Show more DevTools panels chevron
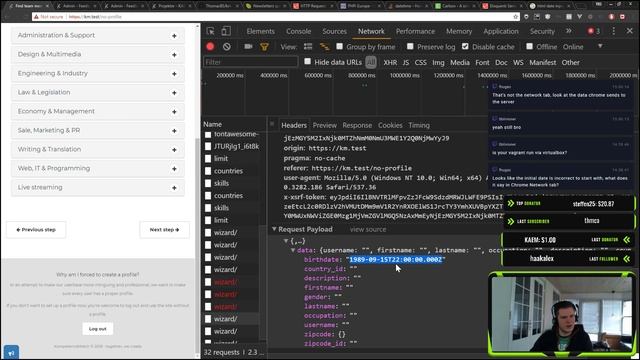This screenshot has width=640, height=360. coord(569,31)
